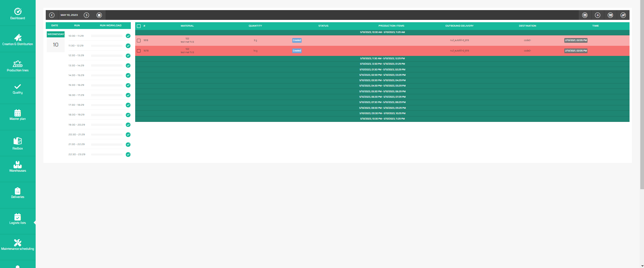The width and height of the screenshot is (644, 268).
Task: Click the plus add icon in toolbar
Action: [x=598, y=15]
